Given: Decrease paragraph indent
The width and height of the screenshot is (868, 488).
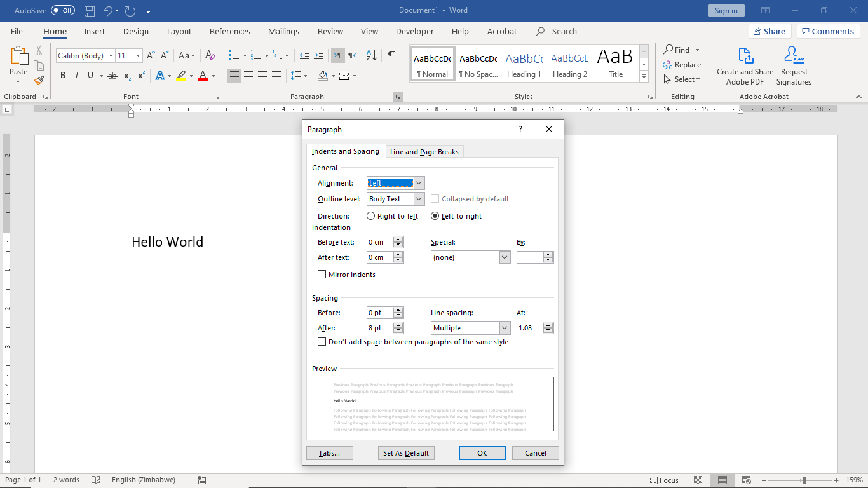Looking at the screenshot, I should tap(304, 56).
